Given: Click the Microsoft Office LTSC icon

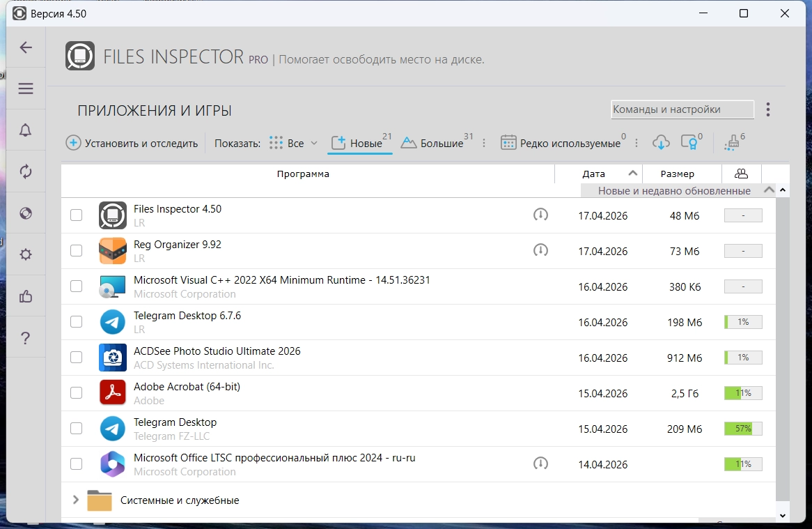Looking at the screenshot, I should tap(112, 463).
